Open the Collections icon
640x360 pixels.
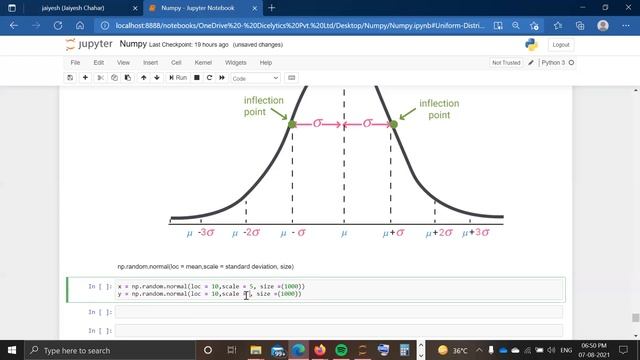click(x=580, y=25)
